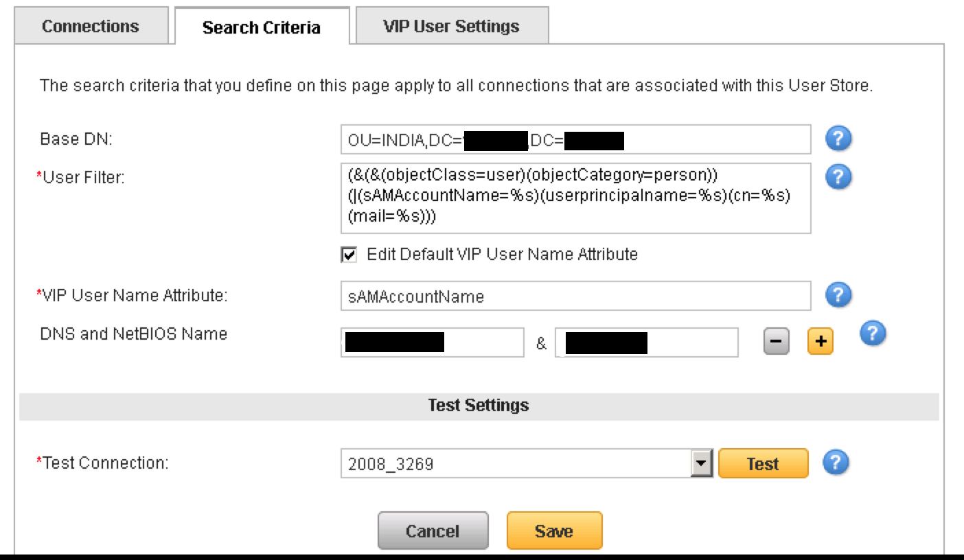This screenshot has width=964, height=560.
Task: Open help icon for User Filter
Action: (x=838, y=177)
